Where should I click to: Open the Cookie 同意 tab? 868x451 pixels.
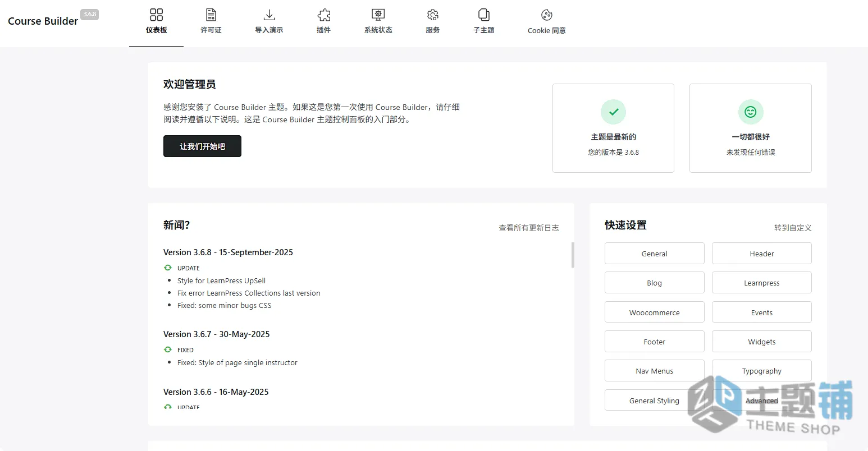point(547,23)
